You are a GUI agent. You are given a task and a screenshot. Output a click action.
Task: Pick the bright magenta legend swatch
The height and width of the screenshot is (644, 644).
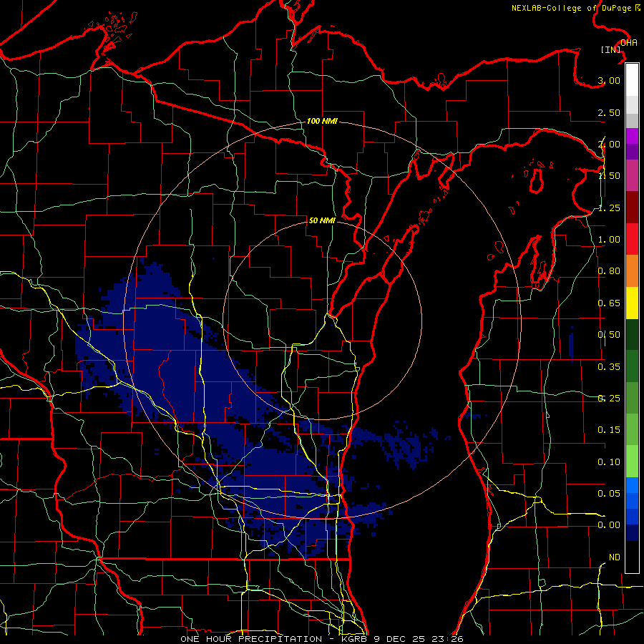[x=632, y=136]
